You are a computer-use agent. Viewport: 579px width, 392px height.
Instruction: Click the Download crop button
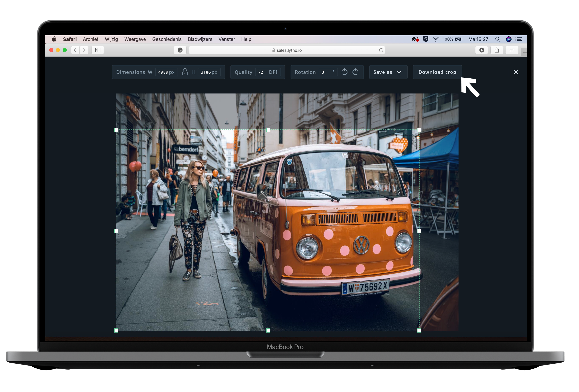(437, 72)
